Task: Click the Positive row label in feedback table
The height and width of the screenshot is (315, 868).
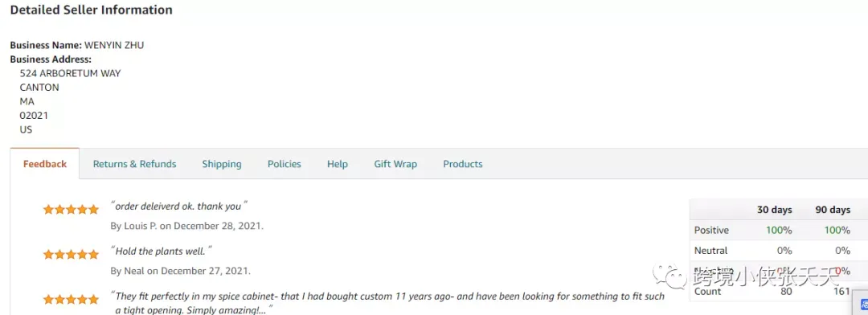Action: (711, 231)
